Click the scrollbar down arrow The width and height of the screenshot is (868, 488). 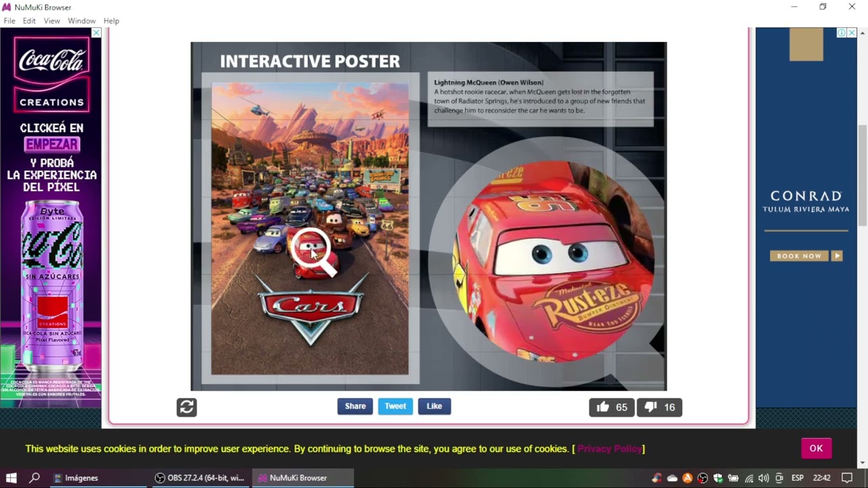coord(863,464)
